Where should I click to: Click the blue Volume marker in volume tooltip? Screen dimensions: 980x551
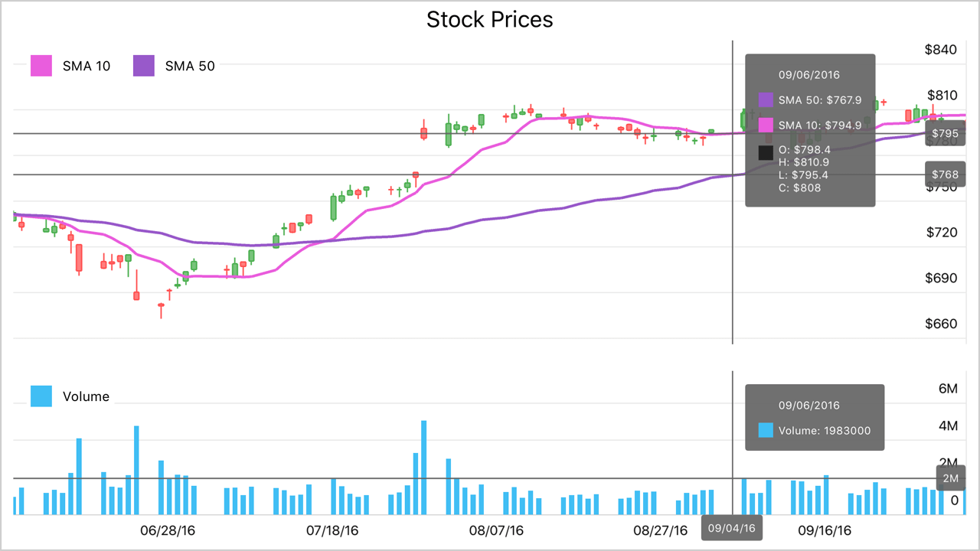(x=766, y=431)
